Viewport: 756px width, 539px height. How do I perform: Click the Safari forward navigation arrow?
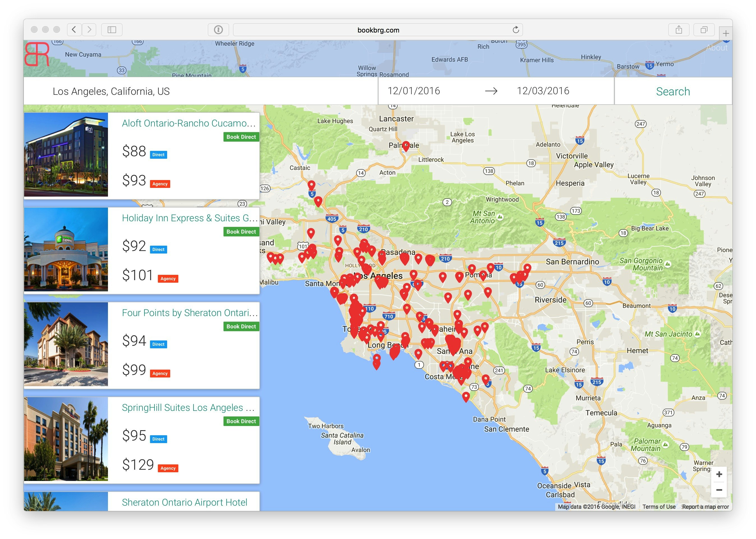coord(89,29)
